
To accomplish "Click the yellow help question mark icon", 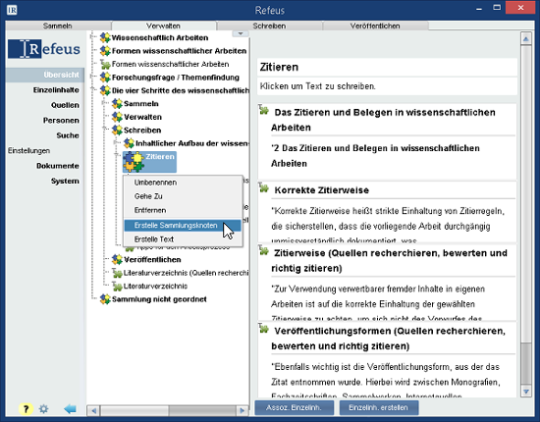I will [x=26, y=409].
